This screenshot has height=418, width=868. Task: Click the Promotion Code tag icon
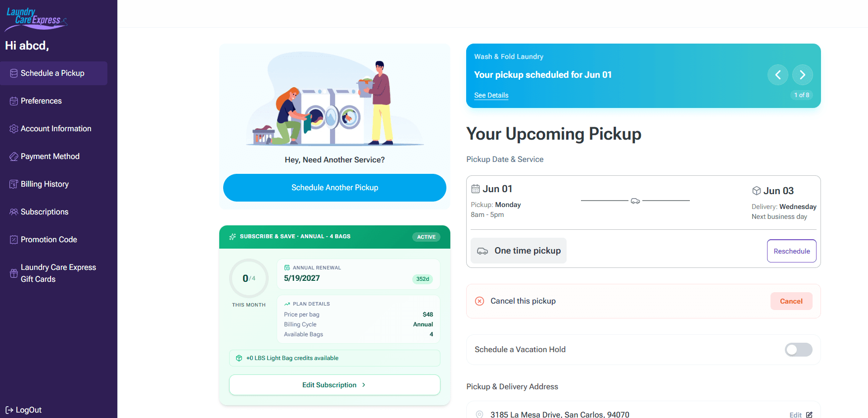[14, 240]
